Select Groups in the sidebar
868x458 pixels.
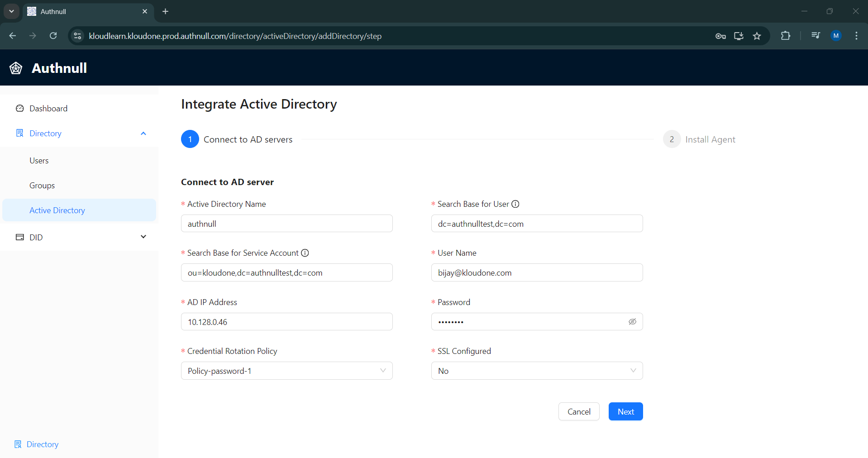pyautogui.click(x=42, y=185)
